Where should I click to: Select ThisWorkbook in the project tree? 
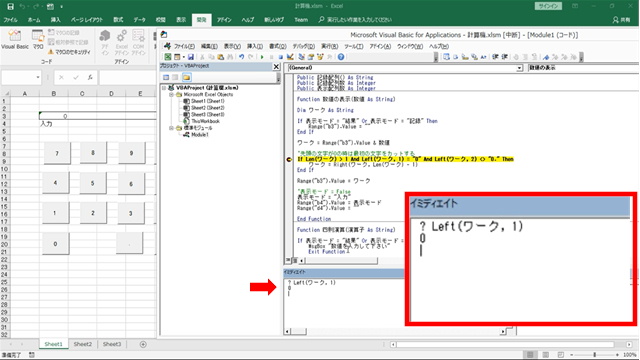tap(202, 121)
